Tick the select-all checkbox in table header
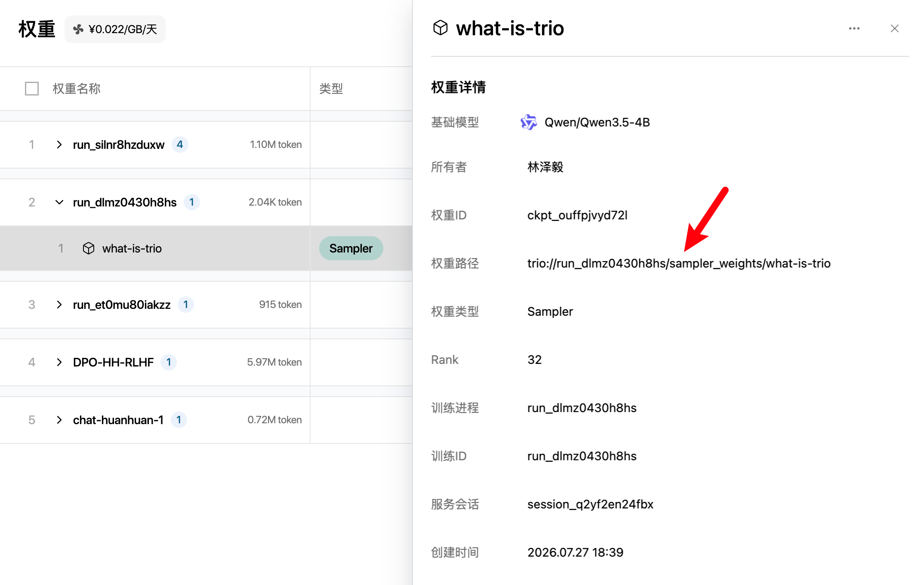Viewport: 924px width, 585px height. [32, 89]
